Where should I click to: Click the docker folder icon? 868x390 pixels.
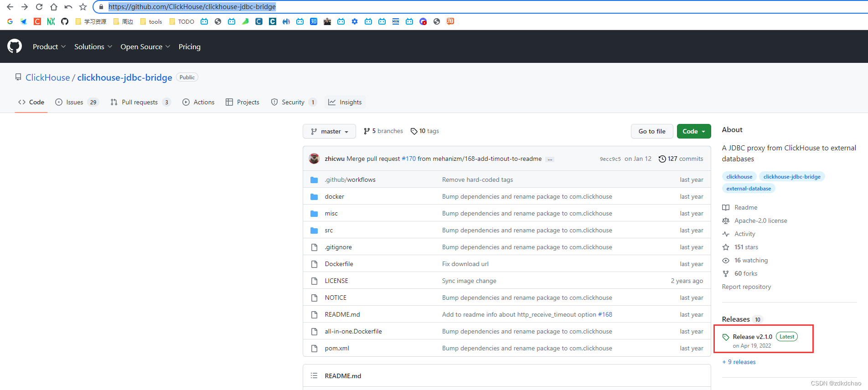tap(314, 196)
